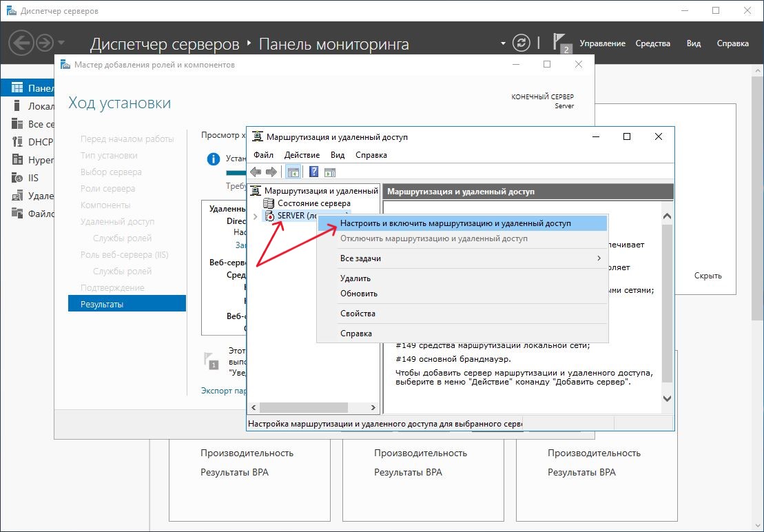Select the IIS item in the sidebar
This screenshot has width=764, height=532.
pyautogui.click(x=34, y=178)
